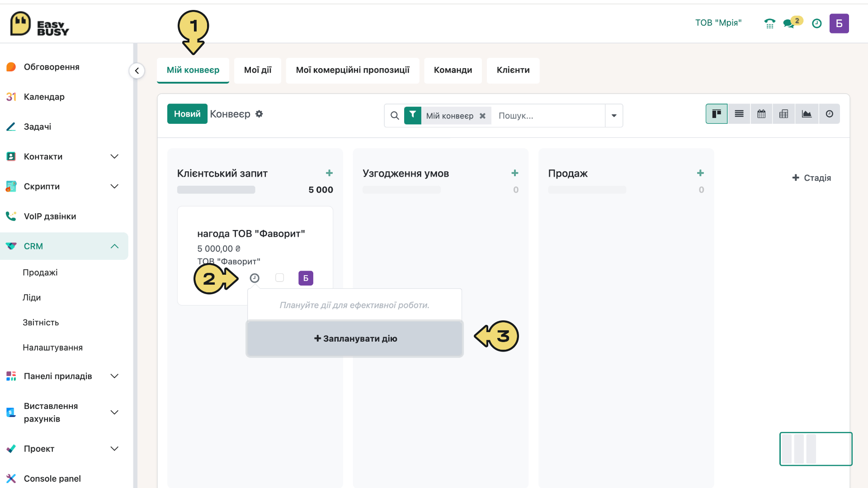The height and width of the screenshot is (488, 868).
Task: Click the Продаж progress bar
Action: point(587,190)
